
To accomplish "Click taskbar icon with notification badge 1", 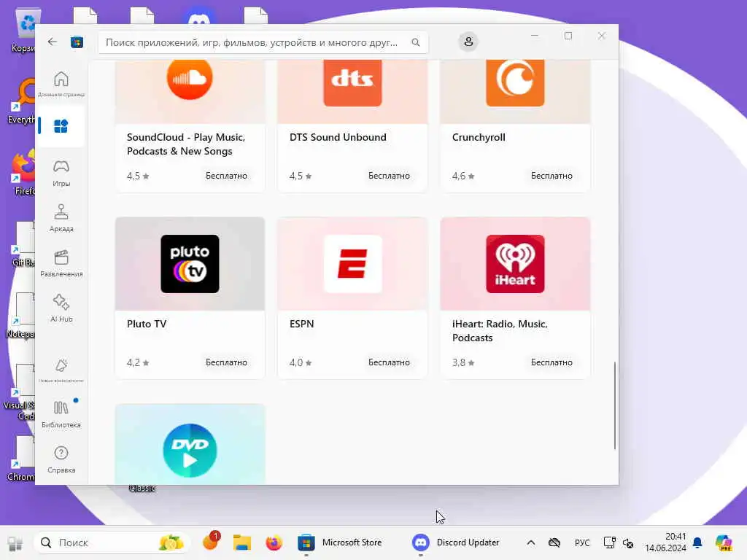I will tap(211, 542).
